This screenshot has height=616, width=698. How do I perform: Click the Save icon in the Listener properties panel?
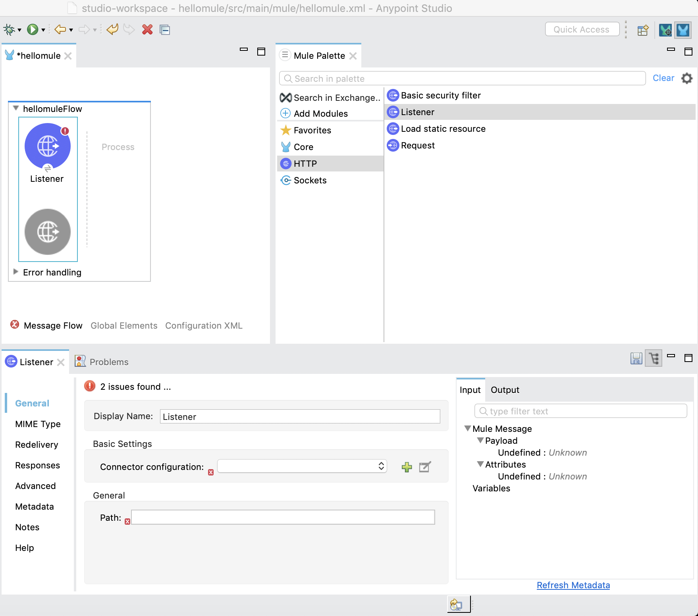point(636,358)
